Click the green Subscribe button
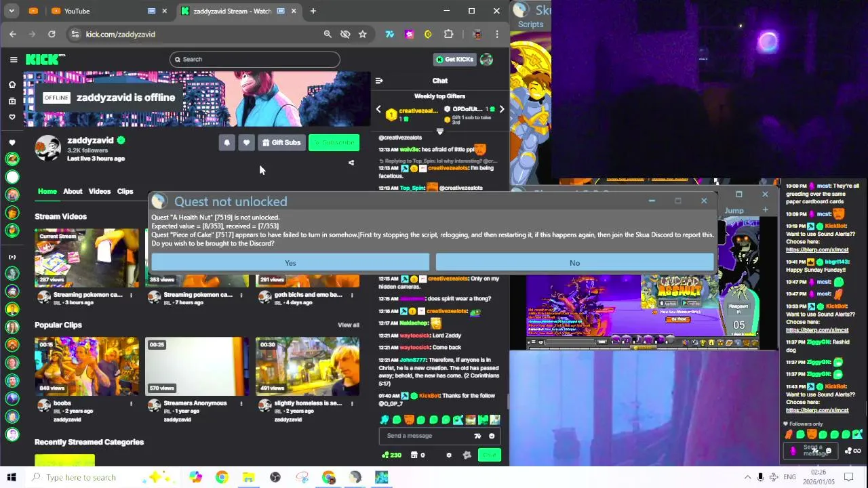This screenshot has width=868, height=488. (x=334, y=142)
